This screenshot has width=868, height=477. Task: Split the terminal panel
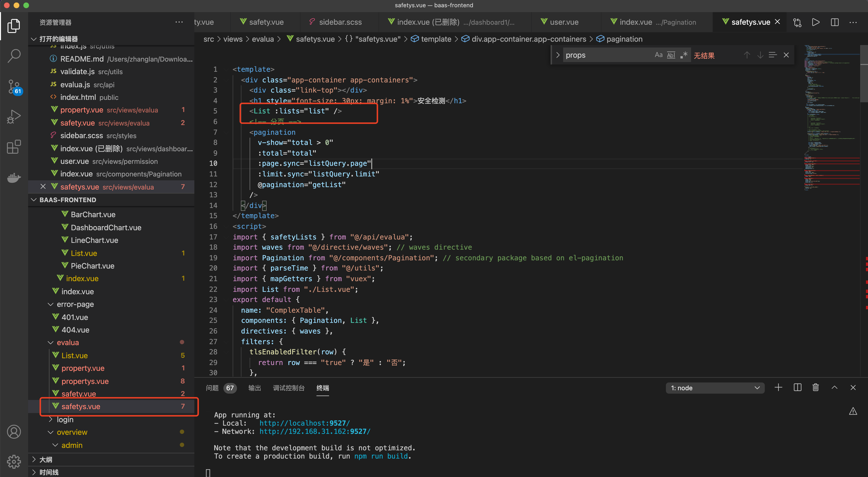(x=797, y=388)
